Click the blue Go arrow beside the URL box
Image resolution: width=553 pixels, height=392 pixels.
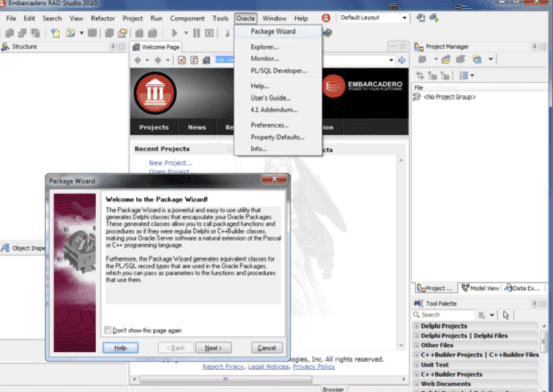tap(402, 60)
